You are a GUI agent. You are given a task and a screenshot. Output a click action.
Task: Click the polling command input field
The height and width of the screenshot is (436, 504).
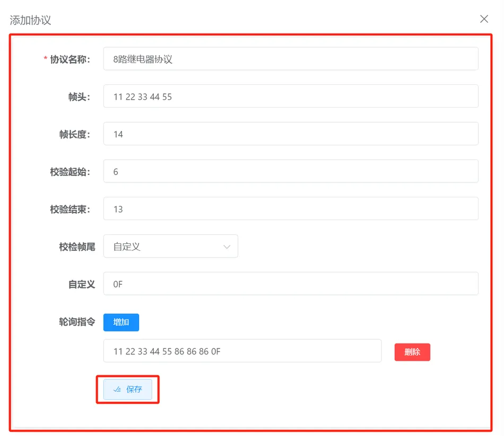(242, 351)
